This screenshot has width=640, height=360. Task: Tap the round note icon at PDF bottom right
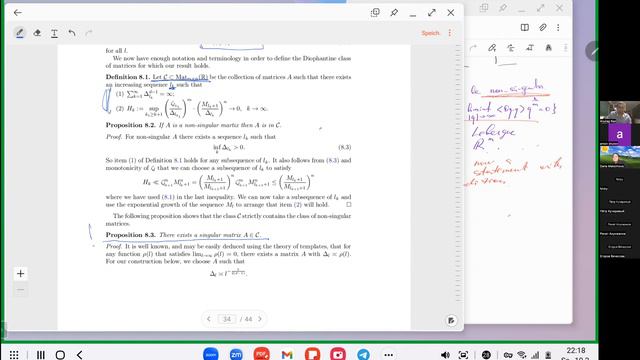(x=451, y=320)
